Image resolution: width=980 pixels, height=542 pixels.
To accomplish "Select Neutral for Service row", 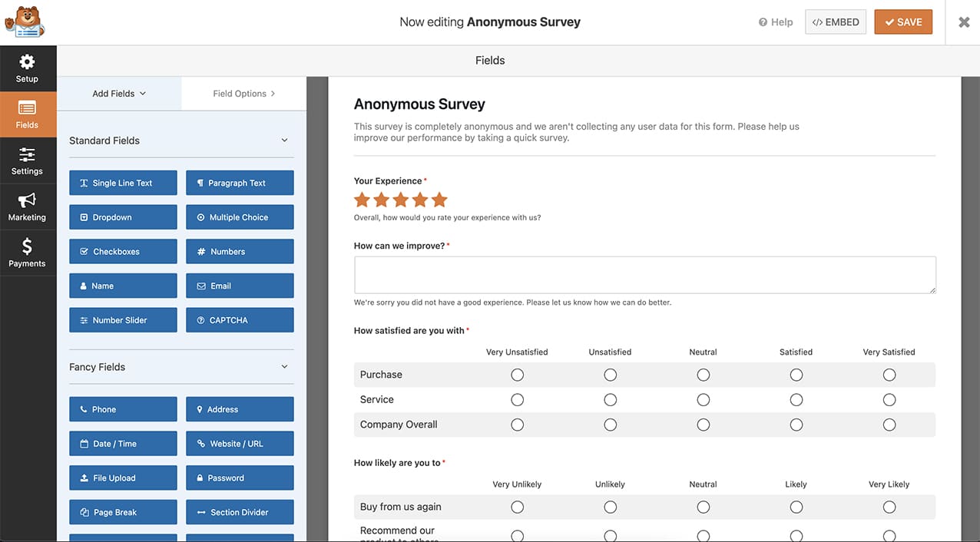I will [703, 400].
